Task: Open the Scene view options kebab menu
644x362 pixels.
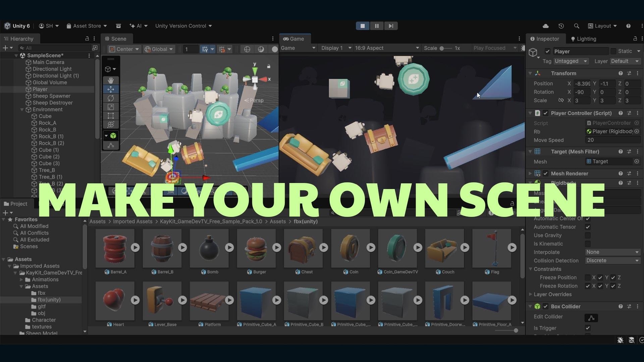Action: coord(273,39)
